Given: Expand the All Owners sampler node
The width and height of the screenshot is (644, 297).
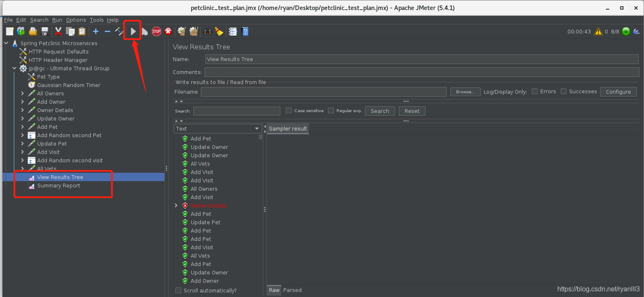Looking at the screenshot, I should tap(23, 93).
